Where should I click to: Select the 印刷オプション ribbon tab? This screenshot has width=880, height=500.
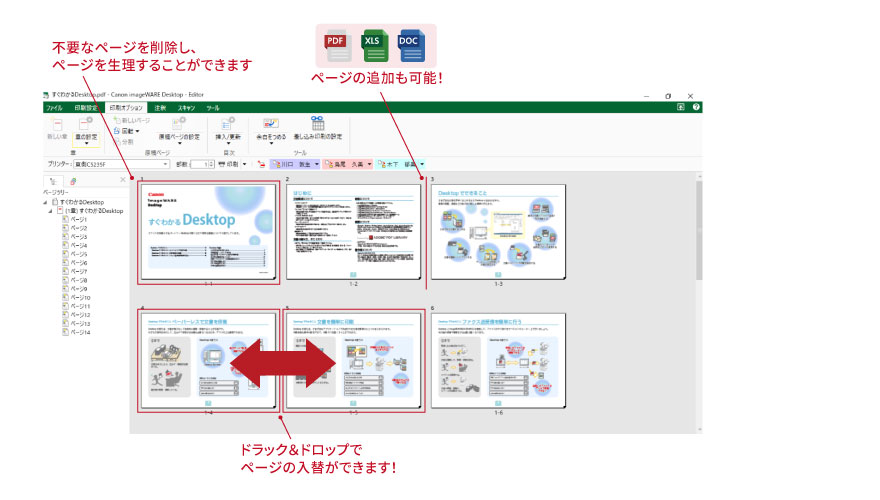[126, 108]
